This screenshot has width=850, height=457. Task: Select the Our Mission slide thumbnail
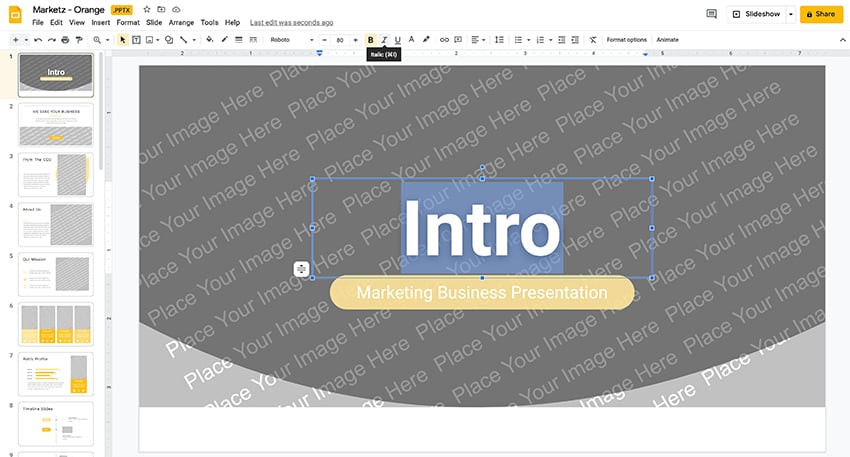(x=57, y=274)
